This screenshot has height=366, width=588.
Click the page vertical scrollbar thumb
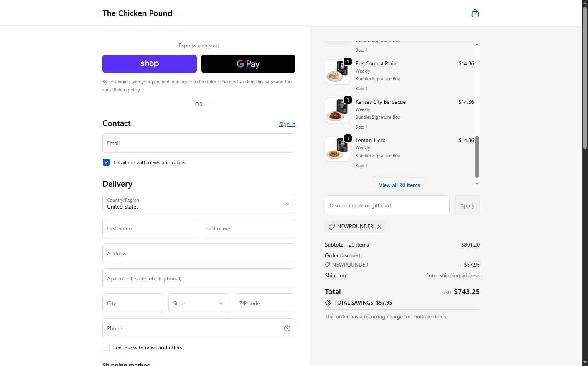585,78
